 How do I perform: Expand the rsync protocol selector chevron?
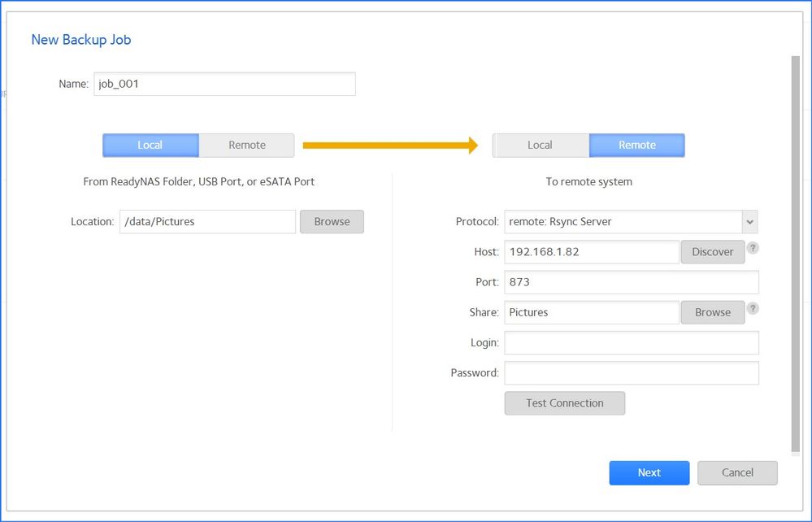point(749,221)
